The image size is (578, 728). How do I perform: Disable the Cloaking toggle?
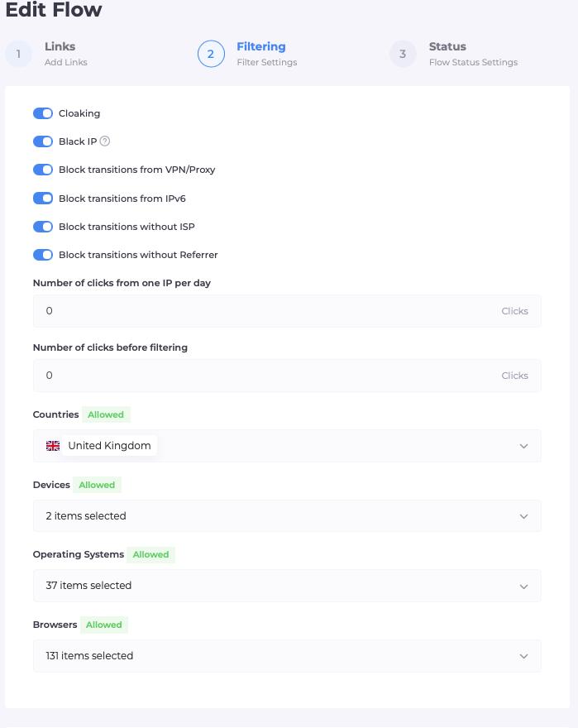(43, 113)
